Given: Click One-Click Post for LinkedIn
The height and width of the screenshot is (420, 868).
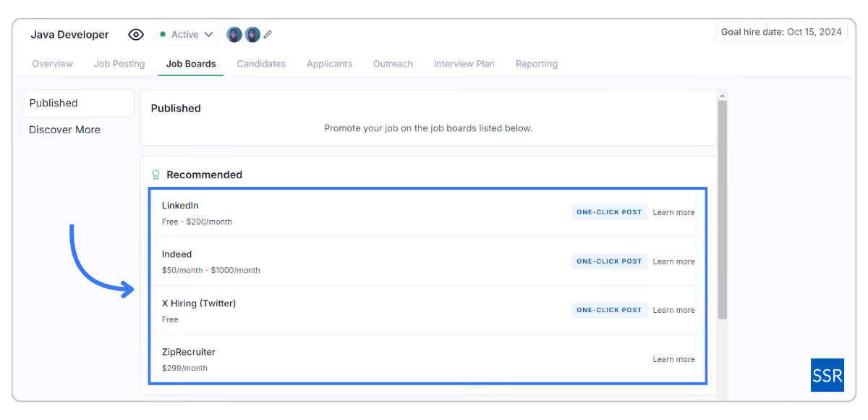Looking at the screenshot, I should 609,212.
